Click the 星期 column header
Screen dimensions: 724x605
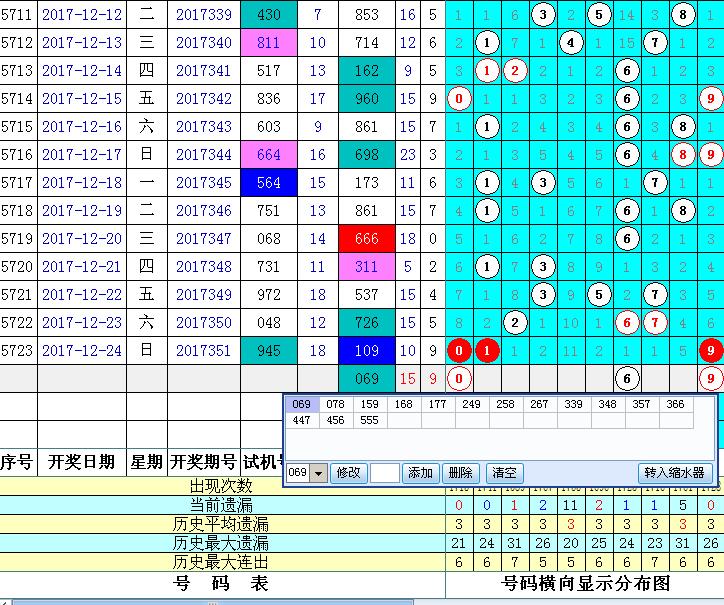click(x=146, y=463)
